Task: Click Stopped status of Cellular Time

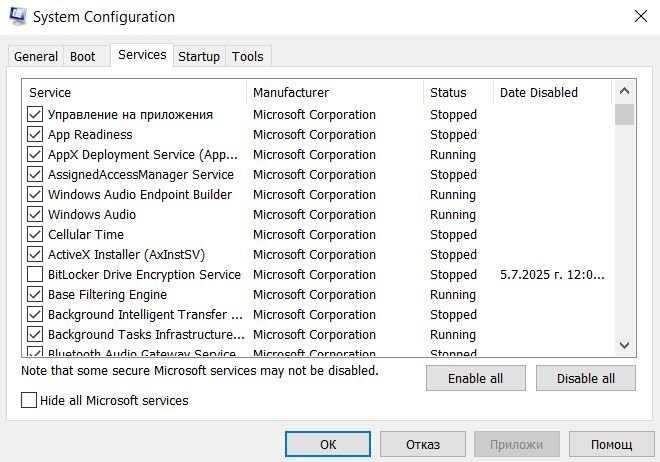Action: point(453,235)
